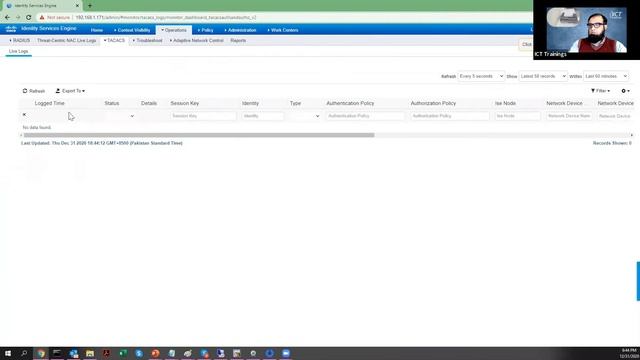Image resolution: width=640 pixels, height=360 pixels.
Task: Open the Windows Start menu
Action: 8,353
